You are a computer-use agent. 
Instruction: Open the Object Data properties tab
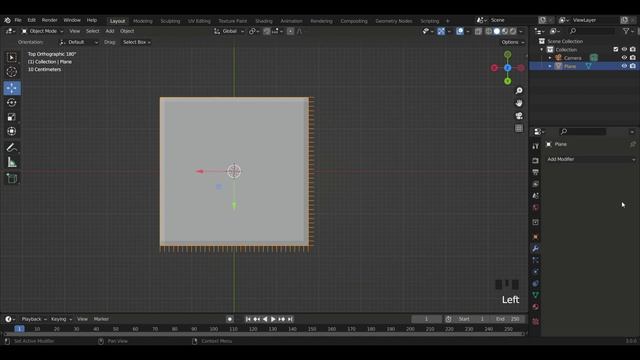536,295
